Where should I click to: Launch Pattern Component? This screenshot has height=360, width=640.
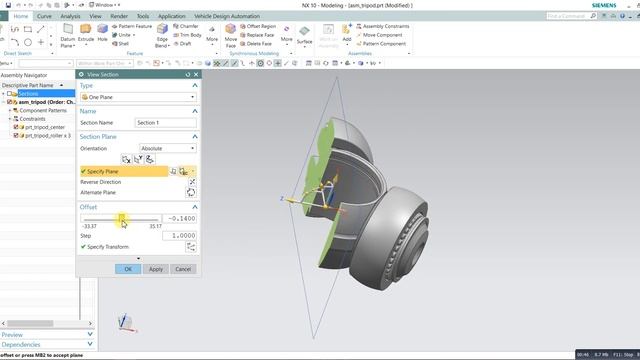coord(381,44)
